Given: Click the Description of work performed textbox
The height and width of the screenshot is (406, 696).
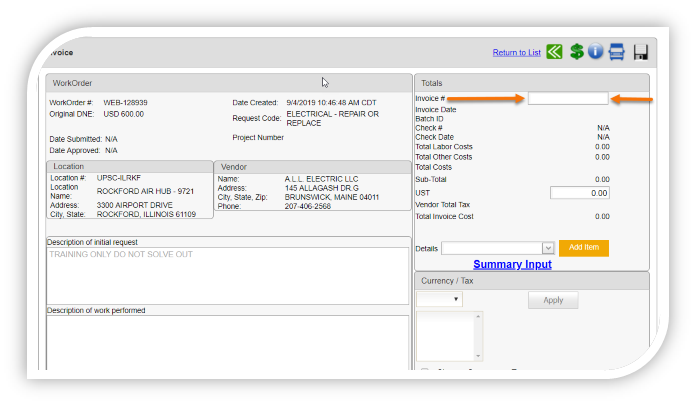Looking at the screenshot, I should point(228,343).
